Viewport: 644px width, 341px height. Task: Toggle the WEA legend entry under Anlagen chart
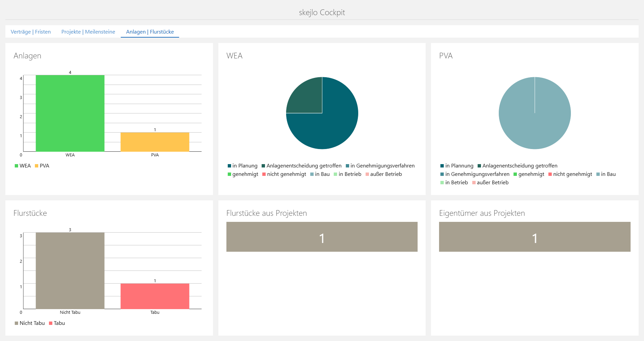pos(22,166)
